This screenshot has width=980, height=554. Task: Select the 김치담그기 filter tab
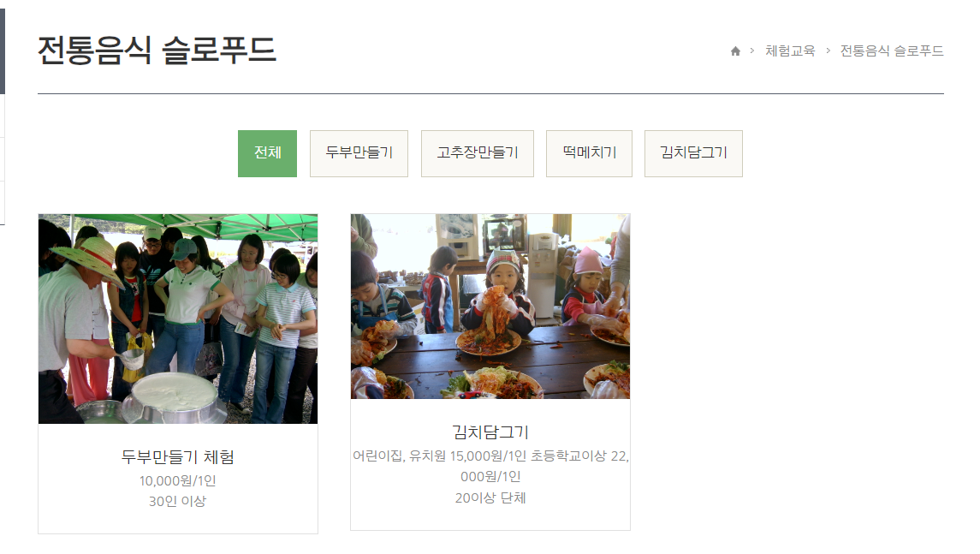[x=694, y=153]
